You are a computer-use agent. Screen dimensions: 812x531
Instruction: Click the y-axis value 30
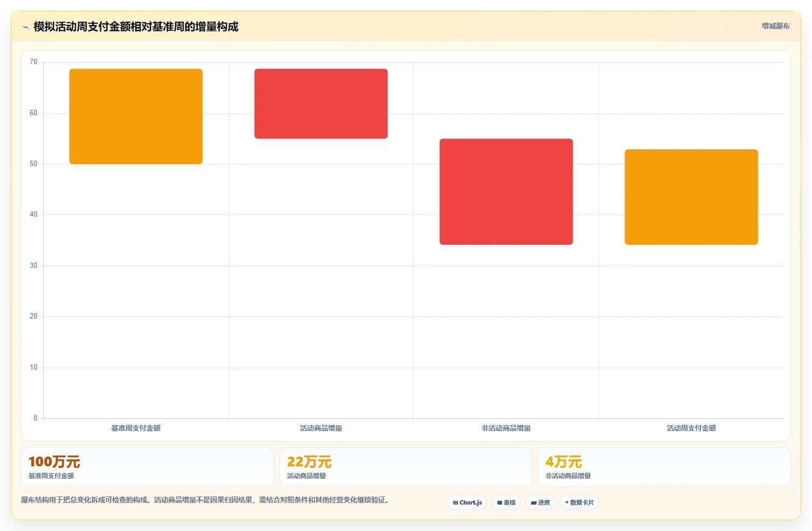[33, 266]
